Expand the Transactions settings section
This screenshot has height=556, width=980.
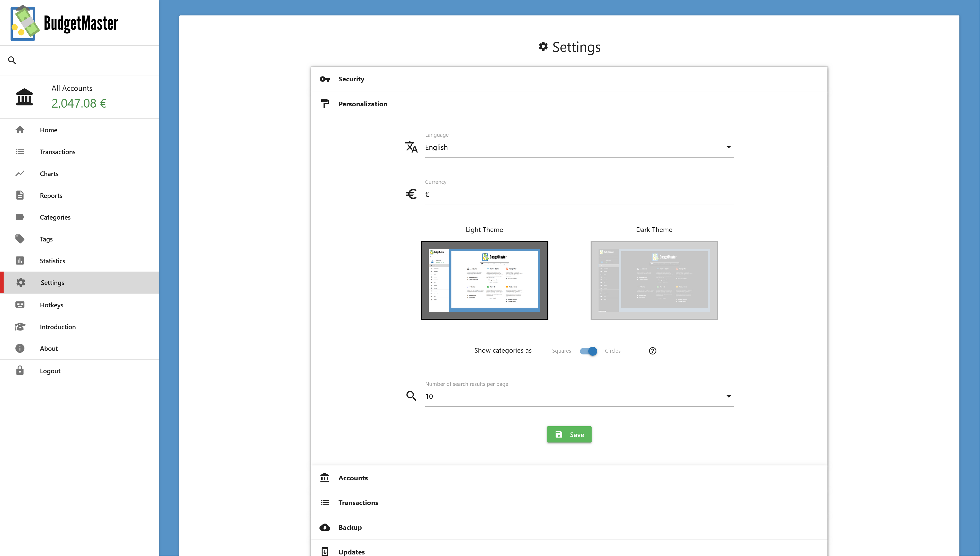tap(569, 502)
